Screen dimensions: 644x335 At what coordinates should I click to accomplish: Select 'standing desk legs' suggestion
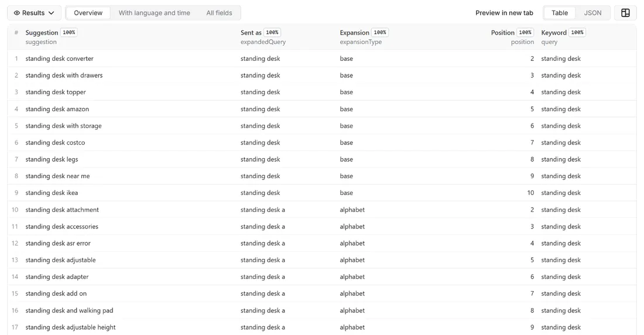click(x=52, y=159)
